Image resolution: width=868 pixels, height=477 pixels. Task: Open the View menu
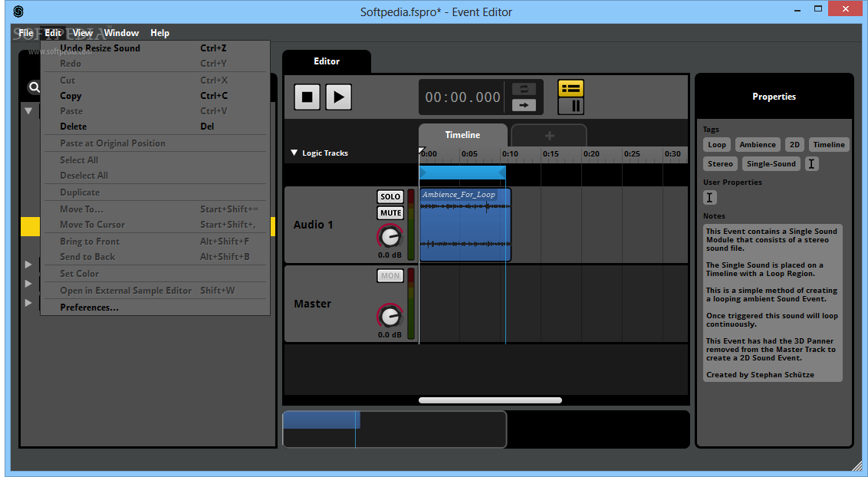pyautogui.click(x=83, y=33)
